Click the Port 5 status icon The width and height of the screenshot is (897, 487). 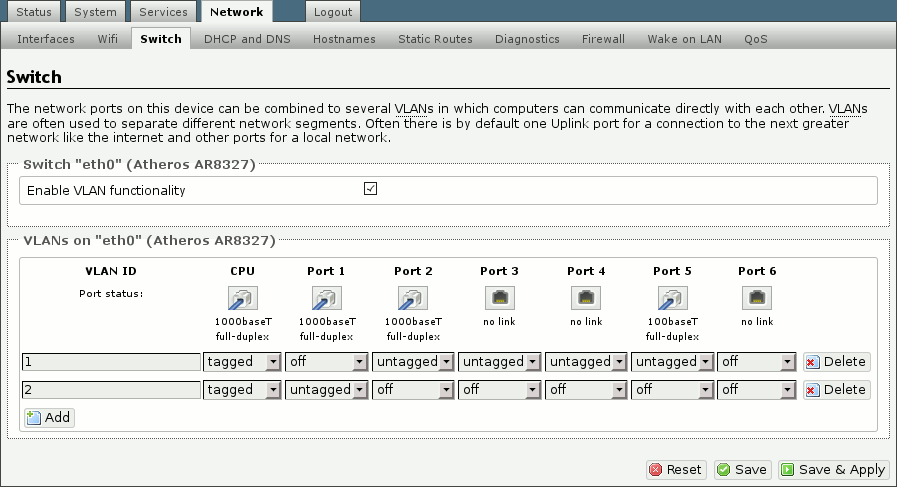click(x=672, y=298)
